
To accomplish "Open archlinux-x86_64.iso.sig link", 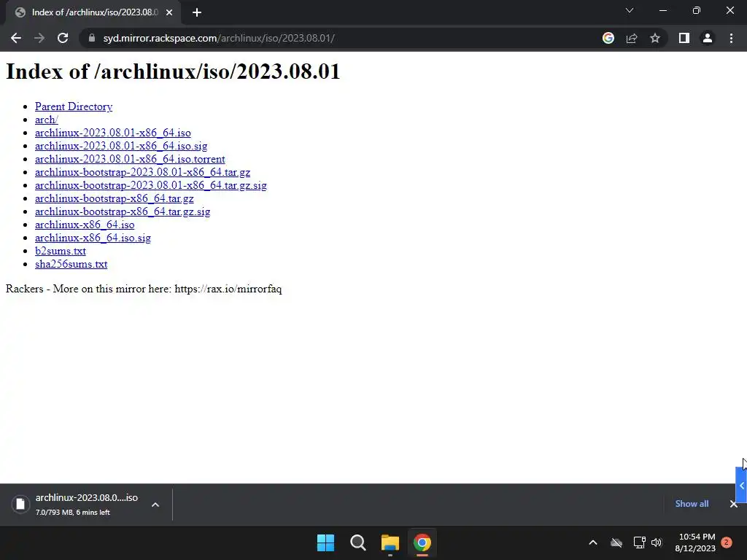I will pos(93,238).
